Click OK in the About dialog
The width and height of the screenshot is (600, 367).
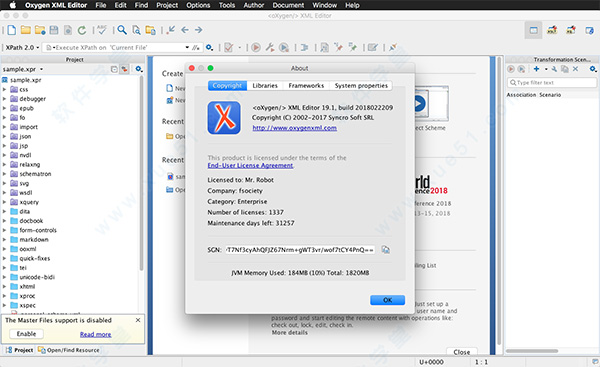[387, 300]
